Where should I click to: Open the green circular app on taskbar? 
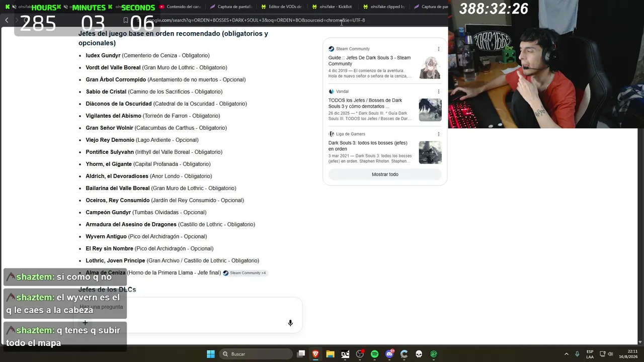click(x=434, y=354)
